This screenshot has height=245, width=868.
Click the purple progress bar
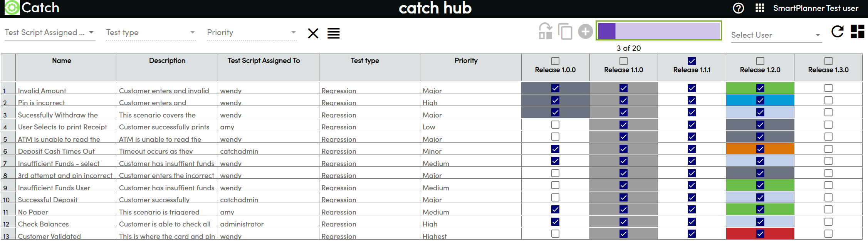point(658,31)
